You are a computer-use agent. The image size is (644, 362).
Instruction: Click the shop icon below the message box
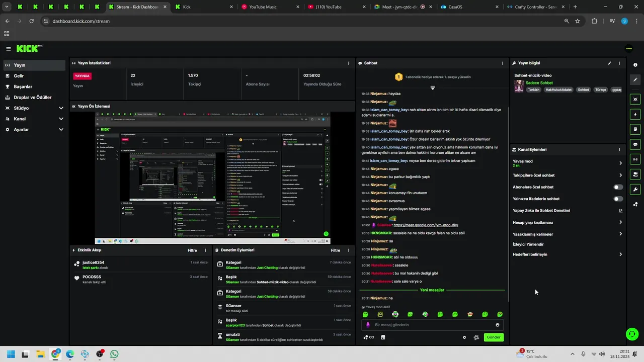coord(383,337)
